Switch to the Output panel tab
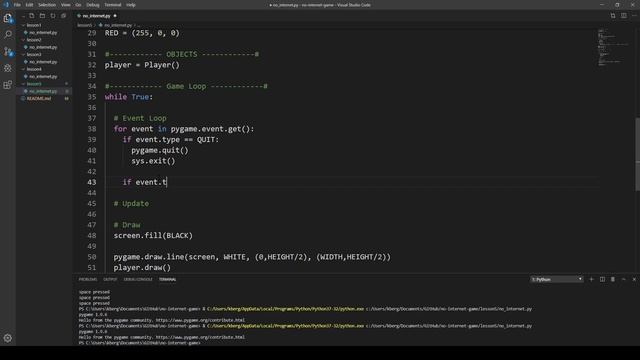Image resolution: width=640 pixels, height=360 pixels. (x=110, y=280)
